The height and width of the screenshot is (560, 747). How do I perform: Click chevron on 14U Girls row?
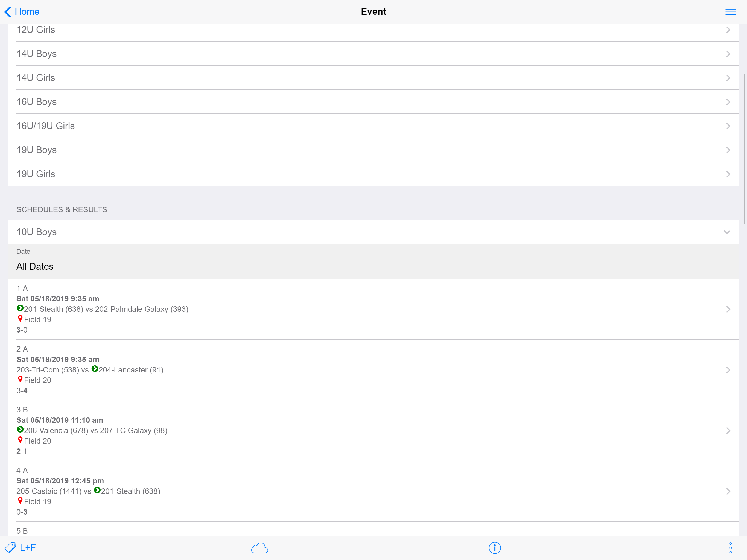pos(728,78)
